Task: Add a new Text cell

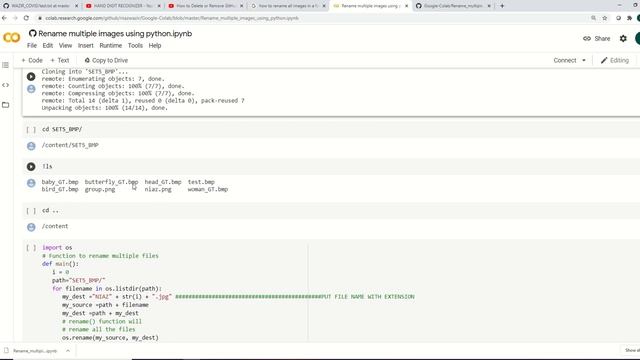Action: coord(60,60)
